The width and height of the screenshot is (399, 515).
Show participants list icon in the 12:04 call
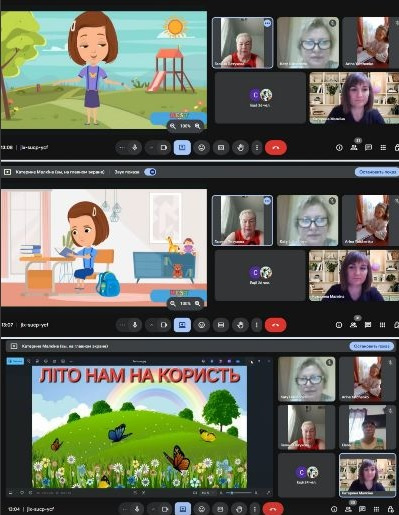pyautogui.click(x=348, y=509)
